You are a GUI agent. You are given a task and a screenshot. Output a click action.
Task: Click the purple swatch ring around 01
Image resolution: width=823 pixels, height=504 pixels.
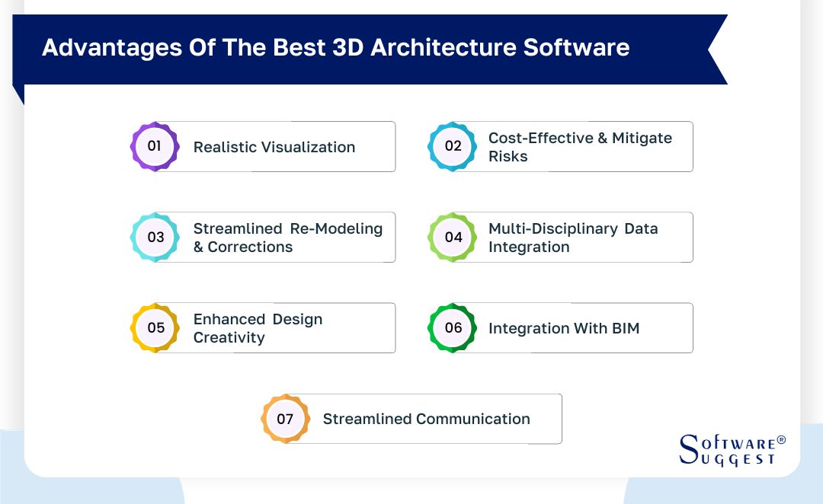point(155,126)
